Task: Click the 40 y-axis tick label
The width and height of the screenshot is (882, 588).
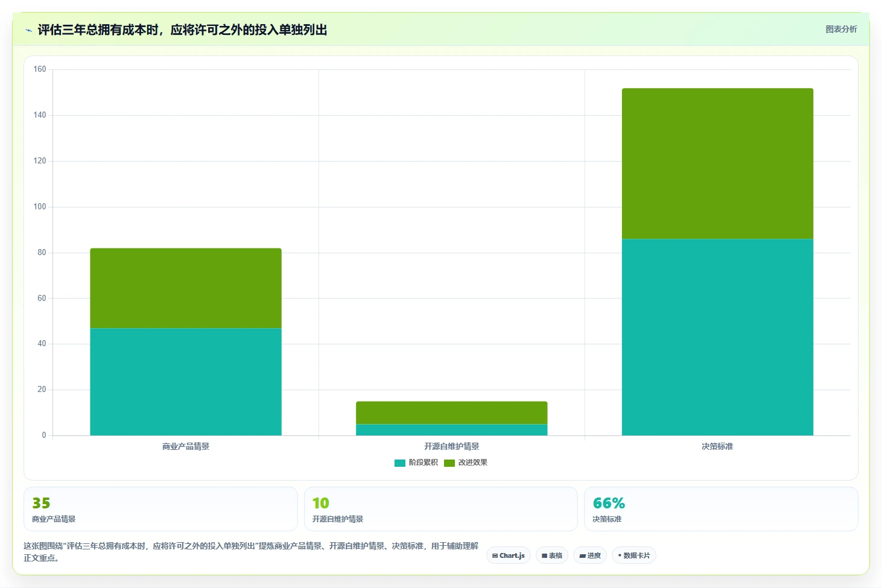Action: click(42, 344)
